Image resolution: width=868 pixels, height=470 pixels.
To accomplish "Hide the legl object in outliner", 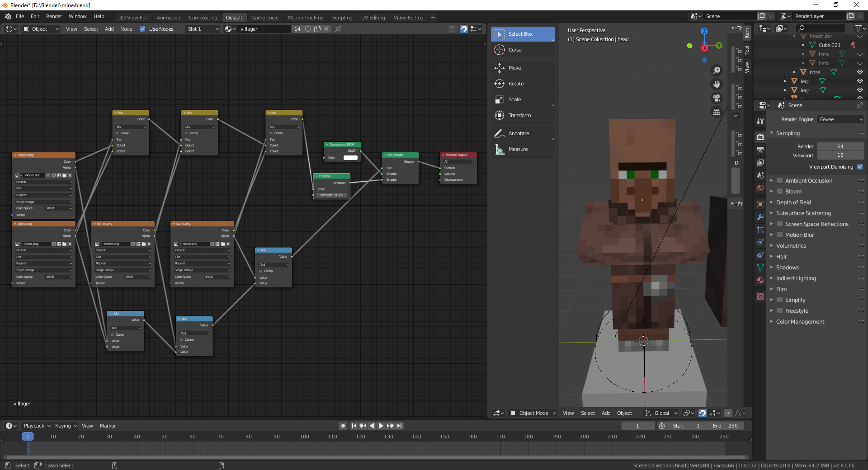I will pos(860,81).
